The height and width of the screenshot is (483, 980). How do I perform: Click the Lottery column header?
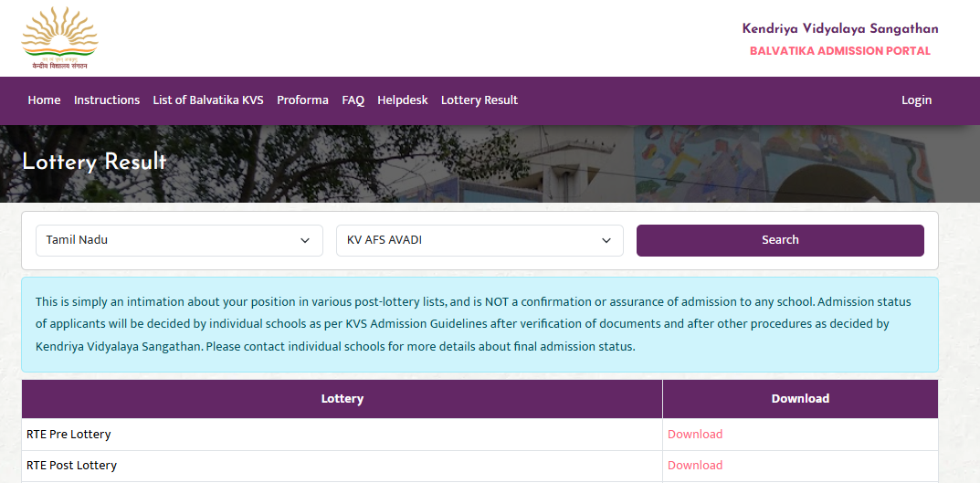coord(342,399)
